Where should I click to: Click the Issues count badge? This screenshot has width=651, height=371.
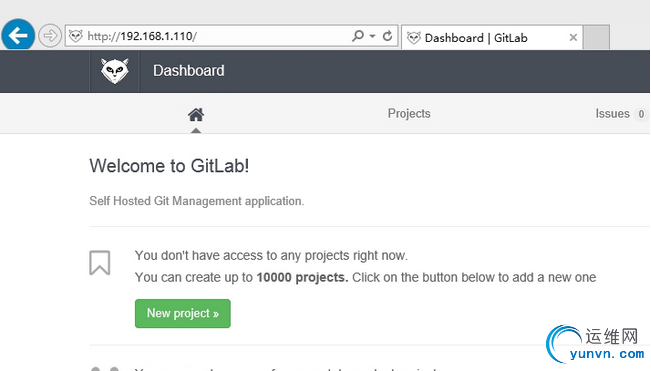point(641,114)
